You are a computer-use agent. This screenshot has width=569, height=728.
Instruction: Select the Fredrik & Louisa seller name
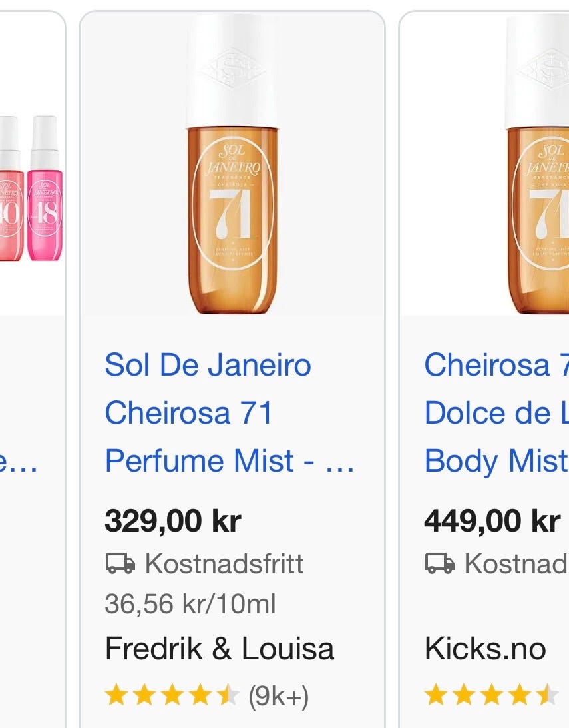[x=220, y=649]
